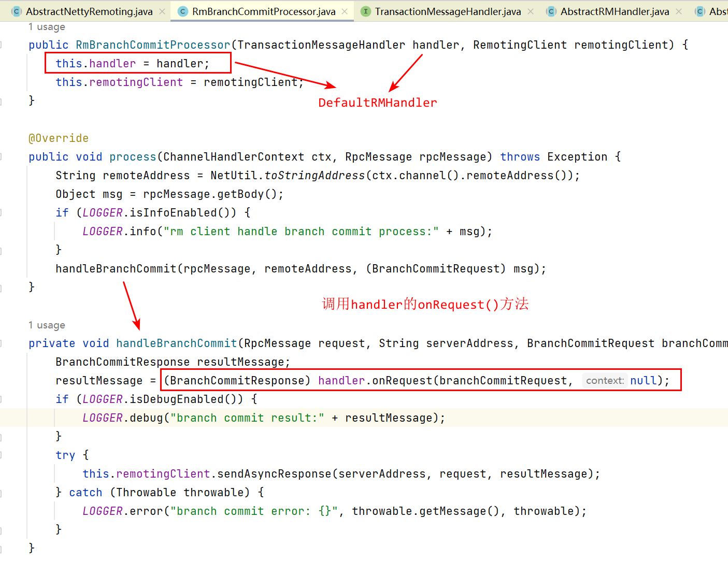Click the 'try' keyword
This screenshot has height=561, width=728.
[65, 455]
